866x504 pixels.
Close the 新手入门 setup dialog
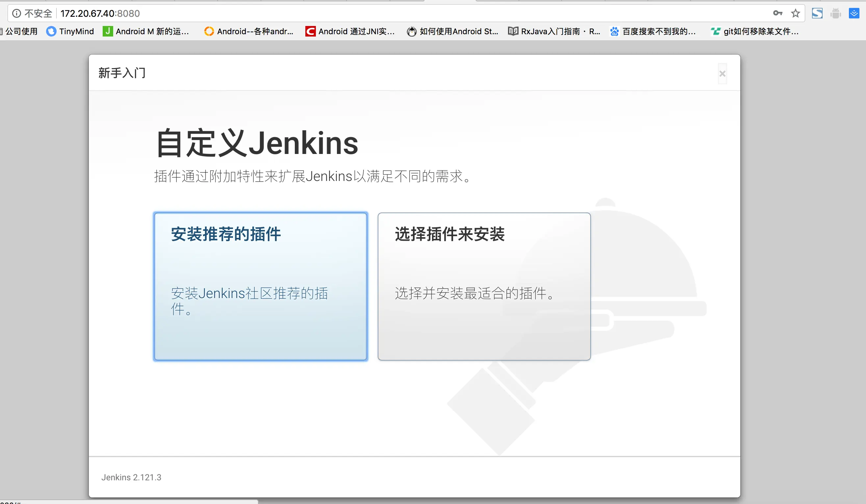(722, 73)
